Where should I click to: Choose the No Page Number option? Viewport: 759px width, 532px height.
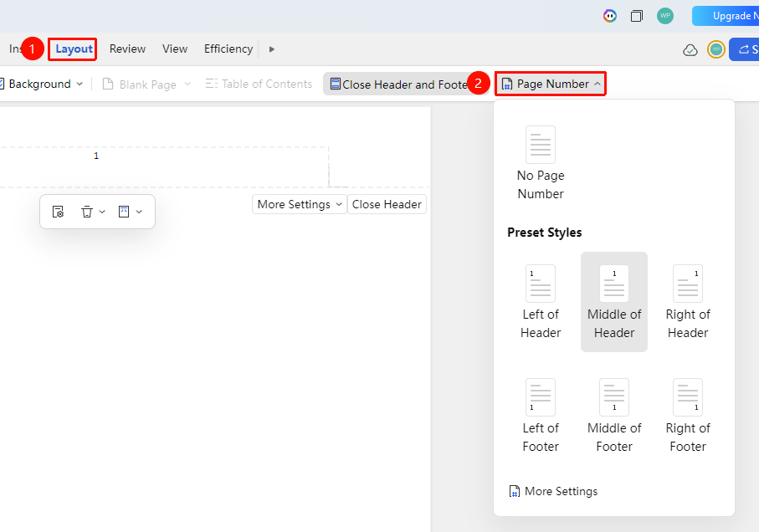pos(541,163)
